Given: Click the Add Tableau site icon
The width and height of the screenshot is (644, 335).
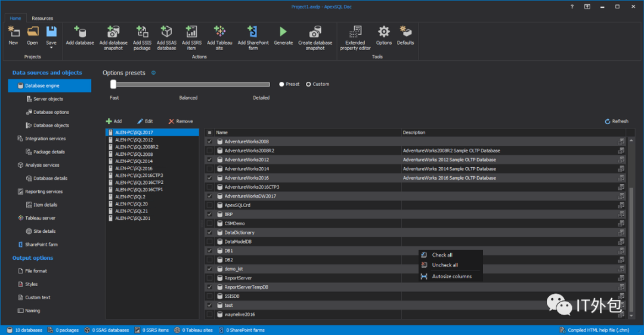Looking at the screenshot, I should coord(219,31).
